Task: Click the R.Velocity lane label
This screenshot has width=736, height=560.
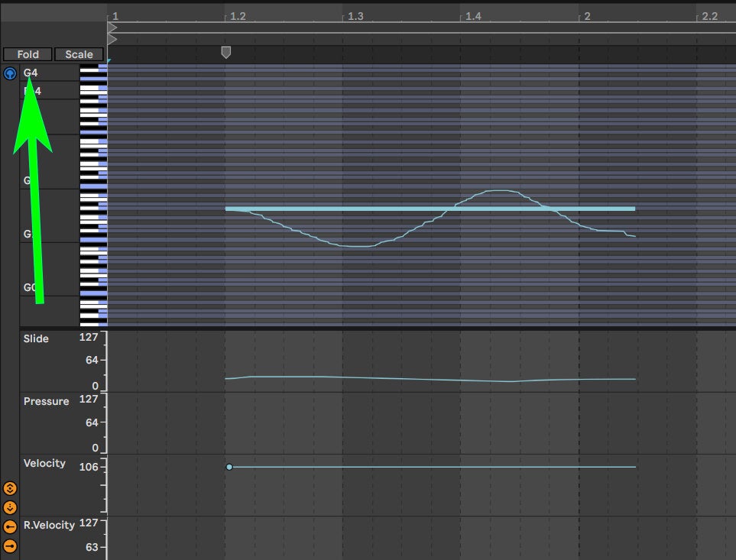Action: pyautogui.click(x=49, y=526)
